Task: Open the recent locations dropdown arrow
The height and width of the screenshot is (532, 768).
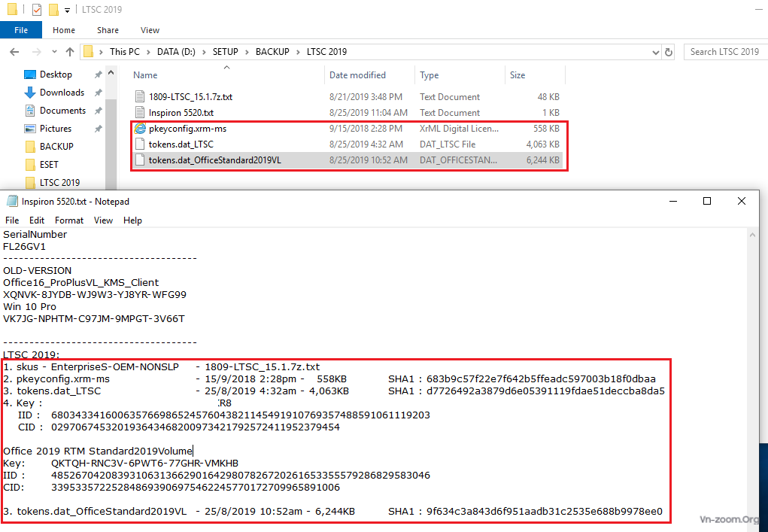Action: (x=54, y=51)
